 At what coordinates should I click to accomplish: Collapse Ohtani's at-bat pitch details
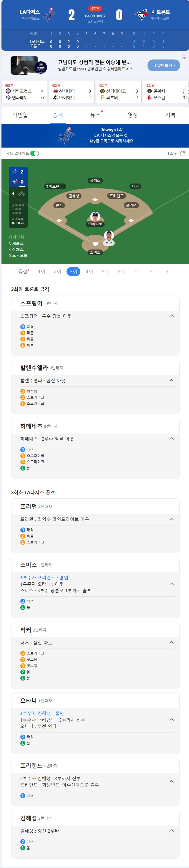[171, 720]
